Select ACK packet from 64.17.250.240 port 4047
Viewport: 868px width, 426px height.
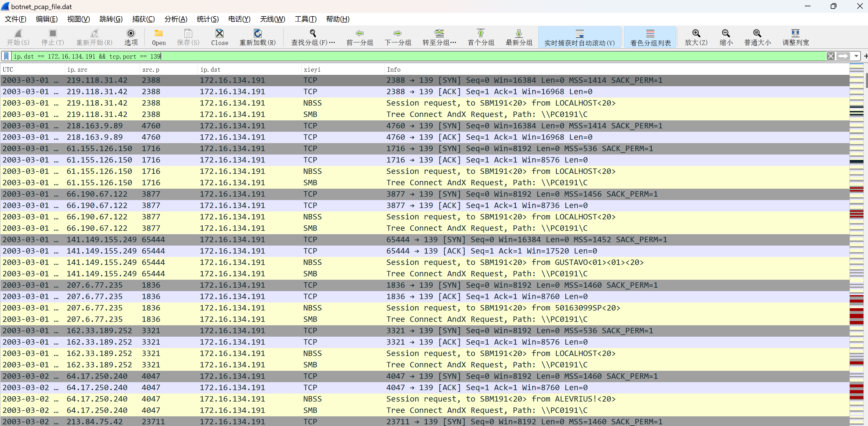tap(424, 388)
